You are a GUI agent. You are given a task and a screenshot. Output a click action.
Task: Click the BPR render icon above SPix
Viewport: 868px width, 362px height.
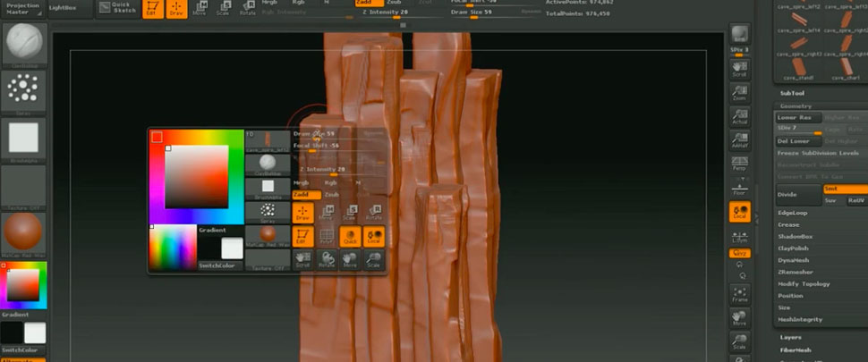(739, 34)
